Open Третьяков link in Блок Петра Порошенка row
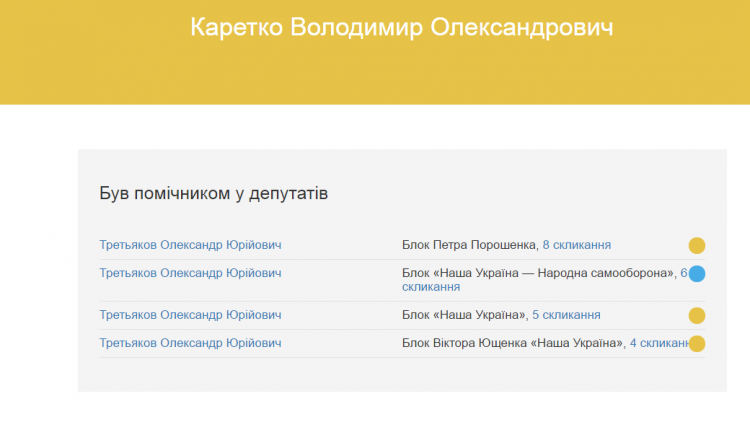The image size is (750, 430). click(190, 245)
